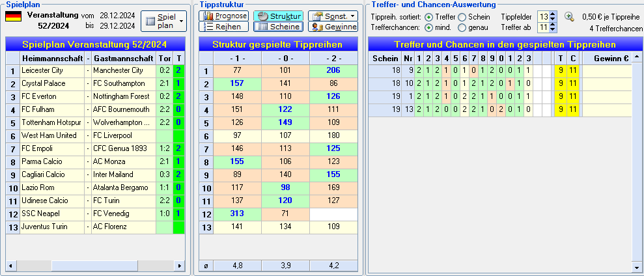Select Schein sorting radio button
Viewport: 644px width, 276px height.
(462, 17)
